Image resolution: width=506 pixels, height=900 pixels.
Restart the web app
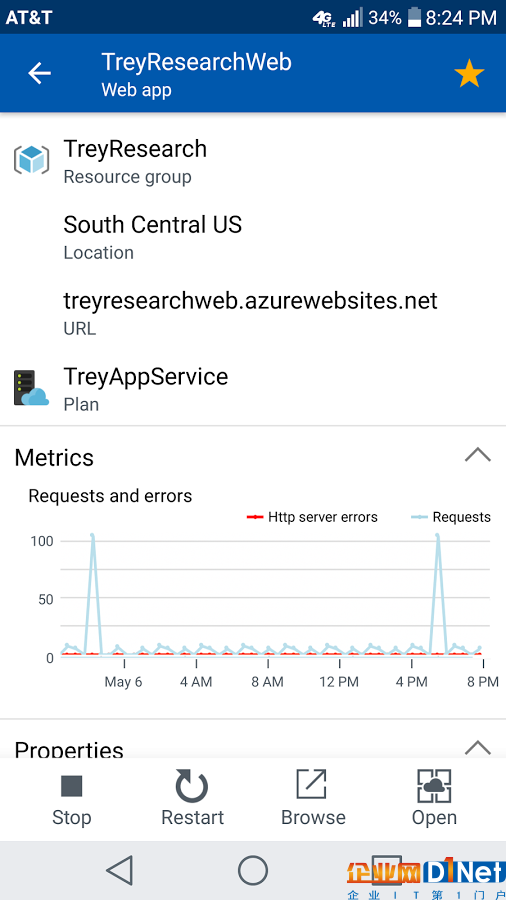coord(192,800)
